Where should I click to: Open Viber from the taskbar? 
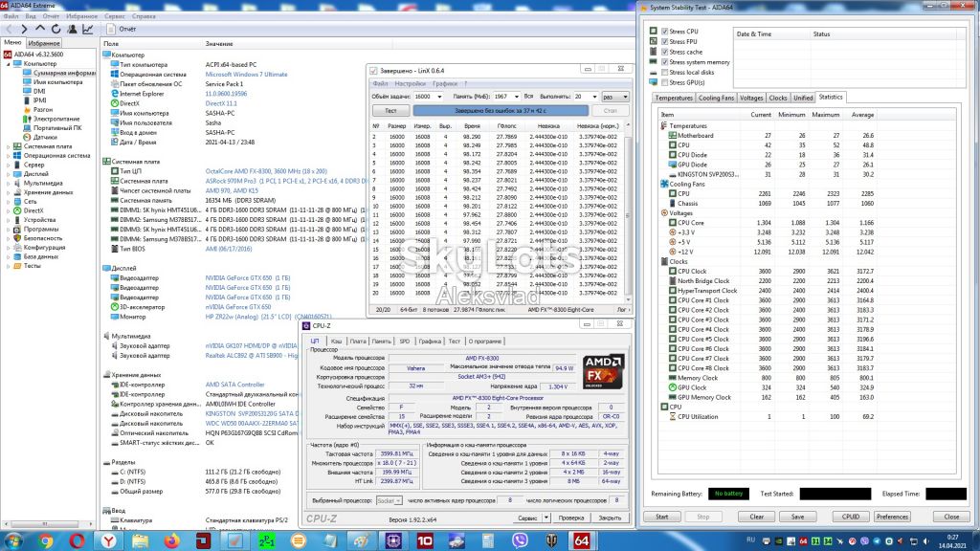tap(520, 540)
